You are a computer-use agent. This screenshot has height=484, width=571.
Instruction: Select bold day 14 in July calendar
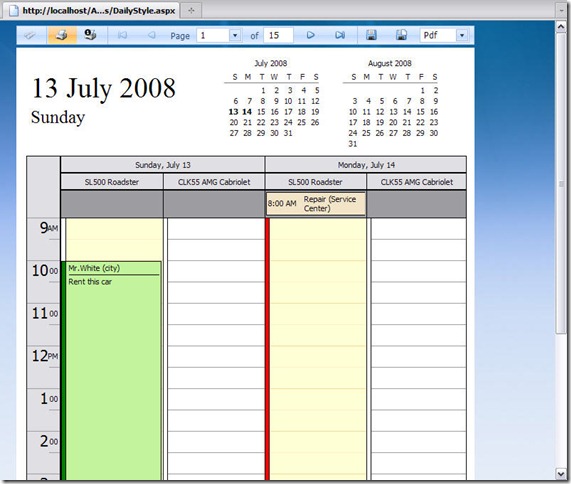click(247, 112)
